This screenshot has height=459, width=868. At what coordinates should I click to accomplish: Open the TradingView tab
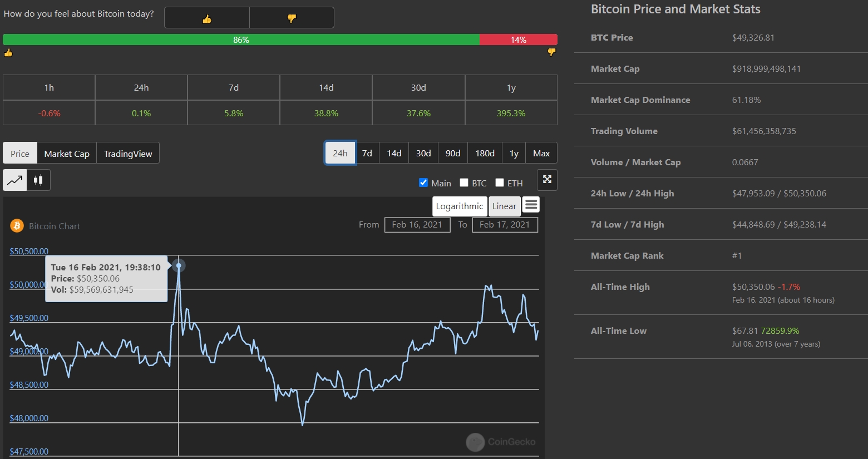tap(128, 153)
